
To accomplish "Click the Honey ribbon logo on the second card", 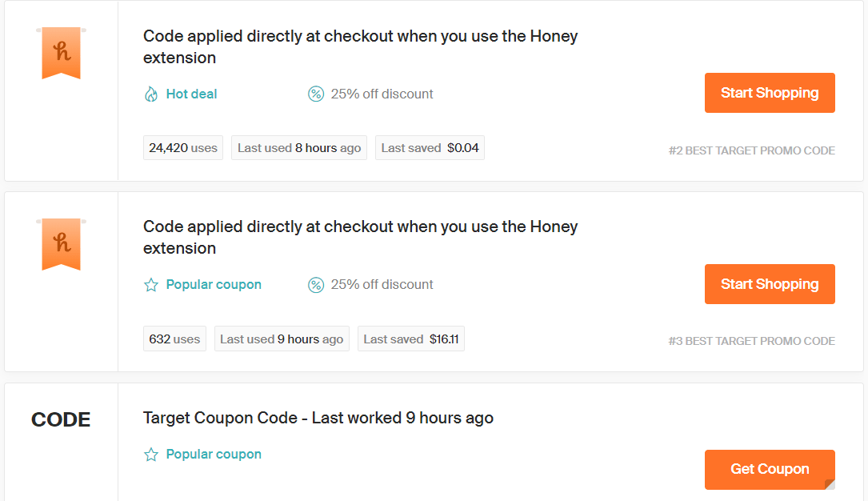I will pos(60,244).
